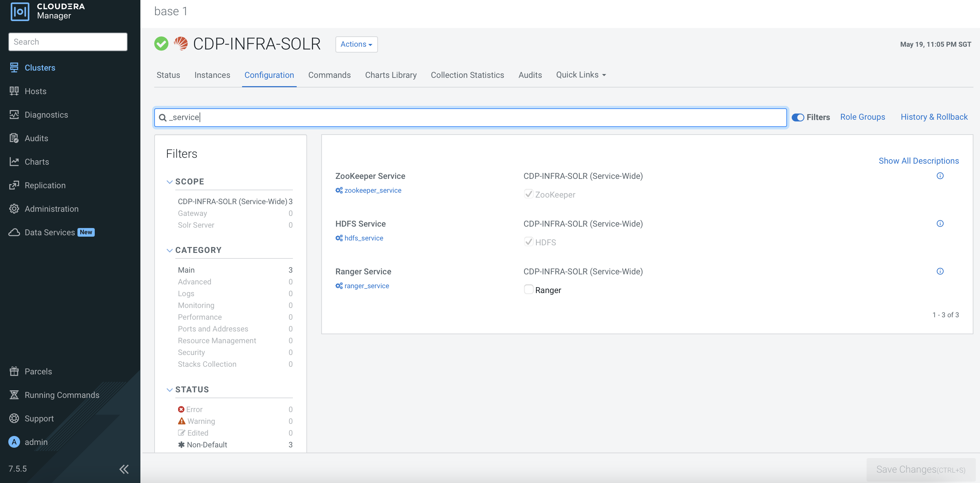
Task: Open Running Commands hourglass icon
Action: 14,395
